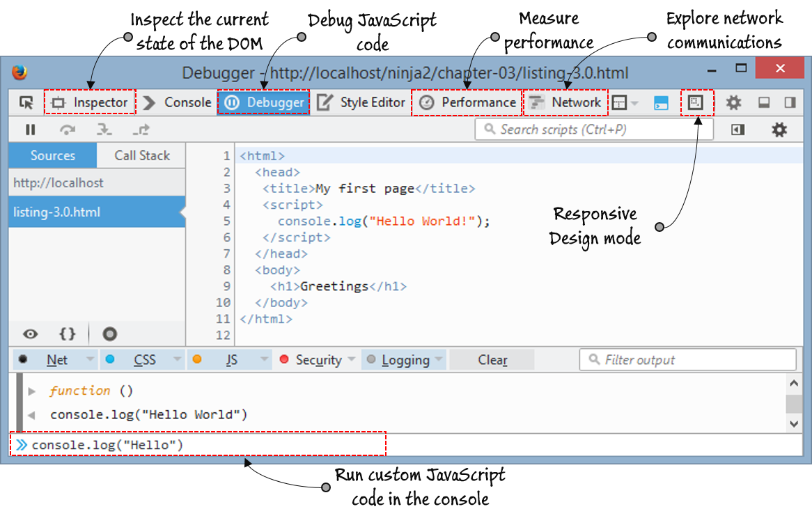This screenshot has height=525, width=812.
Task: Click the <title>My first page line
Action: pyautogui.click(x=368, y=189)
